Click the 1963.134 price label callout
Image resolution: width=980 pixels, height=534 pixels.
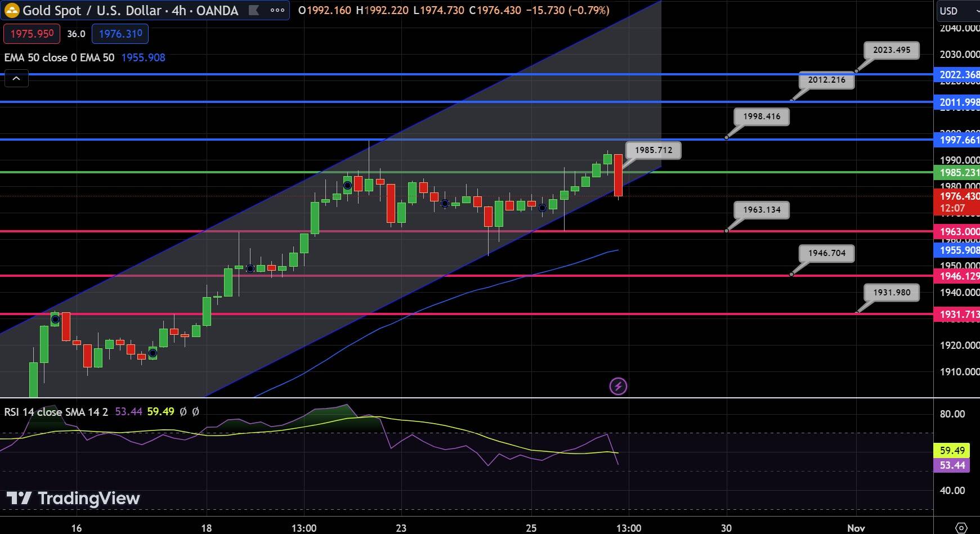762,210
